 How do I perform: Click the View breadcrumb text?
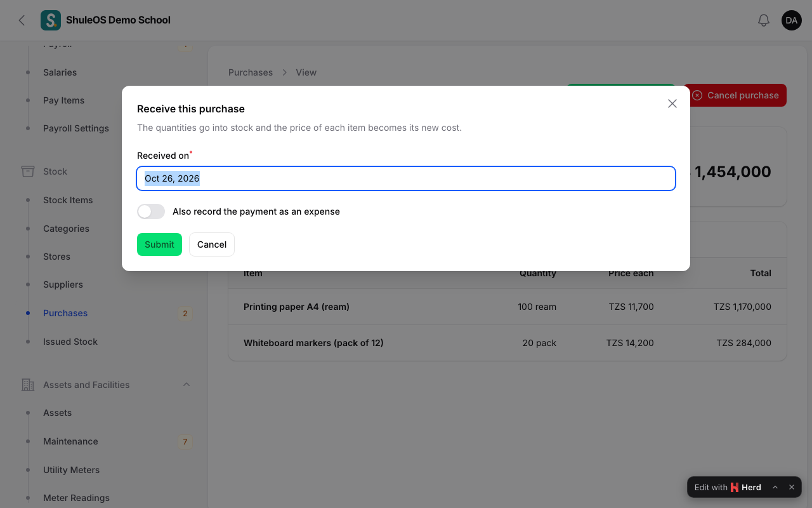click(306, 72)
